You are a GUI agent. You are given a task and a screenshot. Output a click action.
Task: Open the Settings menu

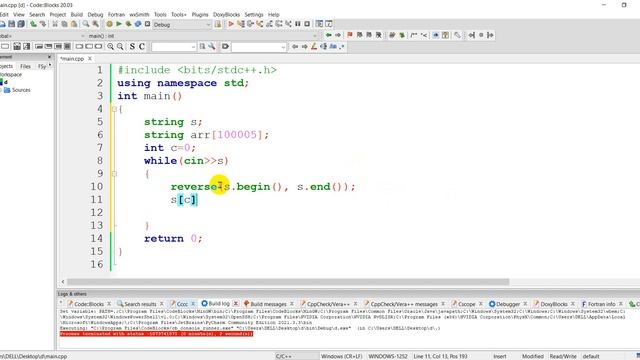(x=254, y=14)
